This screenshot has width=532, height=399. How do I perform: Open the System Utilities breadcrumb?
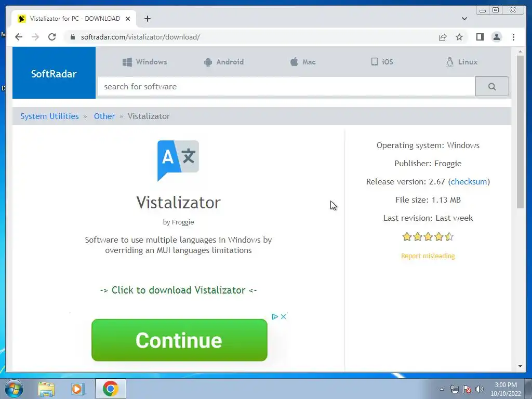click(x=49, y=116)
